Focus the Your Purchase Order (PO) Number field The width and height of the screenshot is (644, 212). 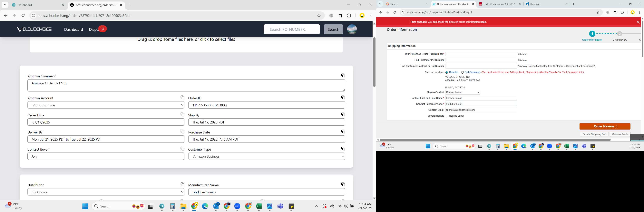click(481, 54)
